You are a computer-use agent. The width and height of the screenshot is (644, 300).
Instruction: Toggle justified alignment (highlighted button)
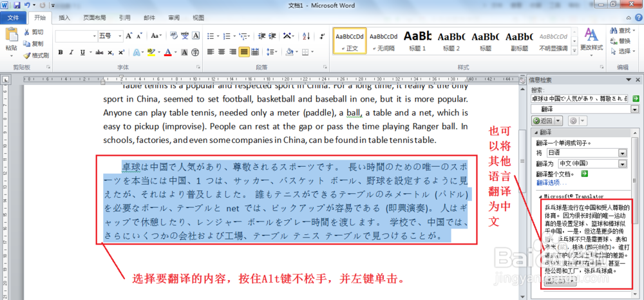[244, 52]
